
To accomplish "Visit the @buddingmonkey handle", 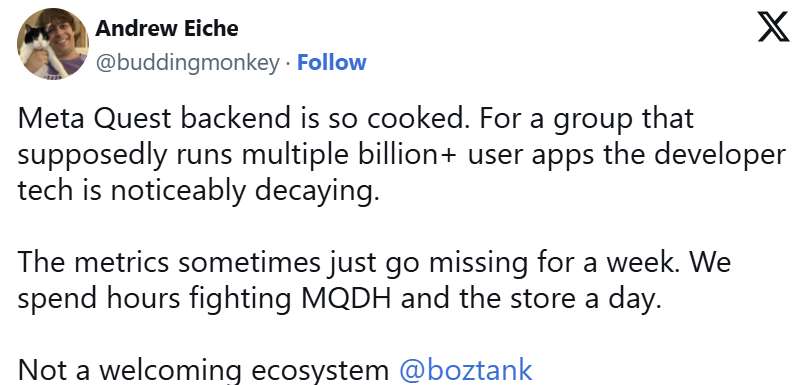I will (x=188, y=63).
